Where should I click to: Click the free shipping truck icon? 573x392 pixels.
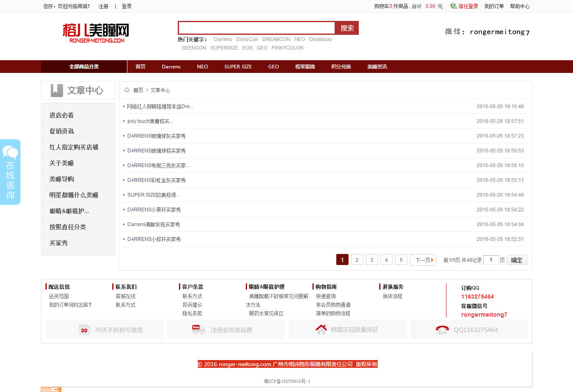pos(198,329)
